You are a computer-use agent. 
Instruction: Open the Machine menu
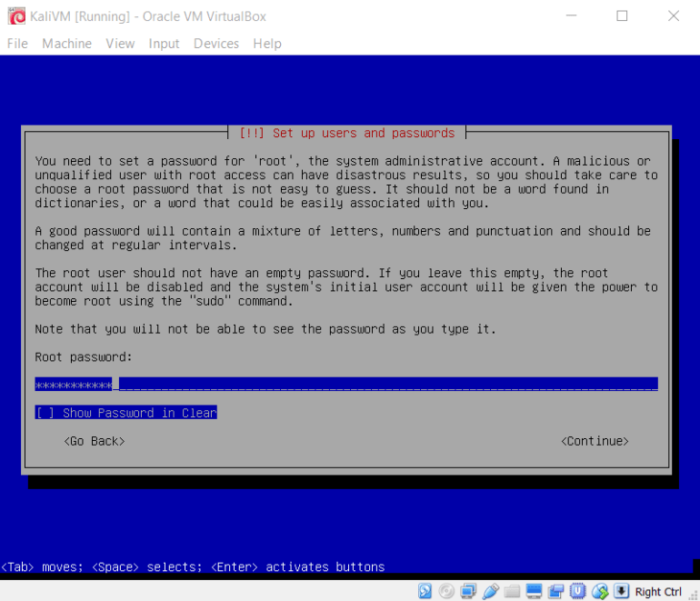point(66,44)
